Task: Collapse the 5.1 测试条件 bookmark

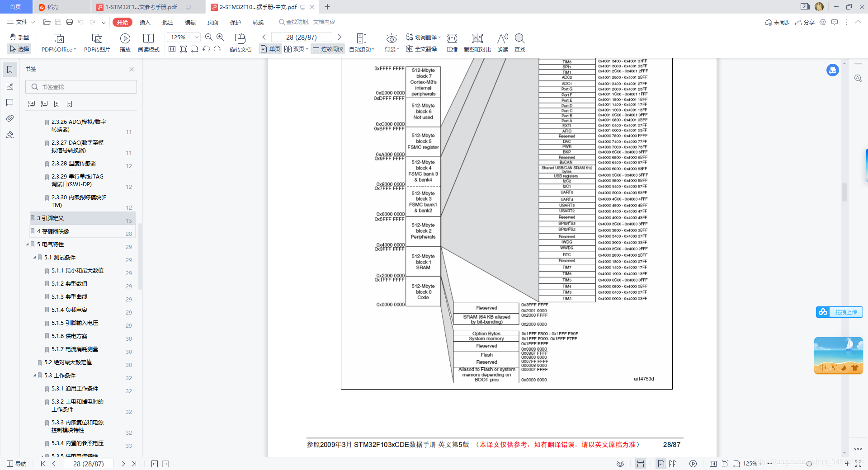Action: (34, 257)
